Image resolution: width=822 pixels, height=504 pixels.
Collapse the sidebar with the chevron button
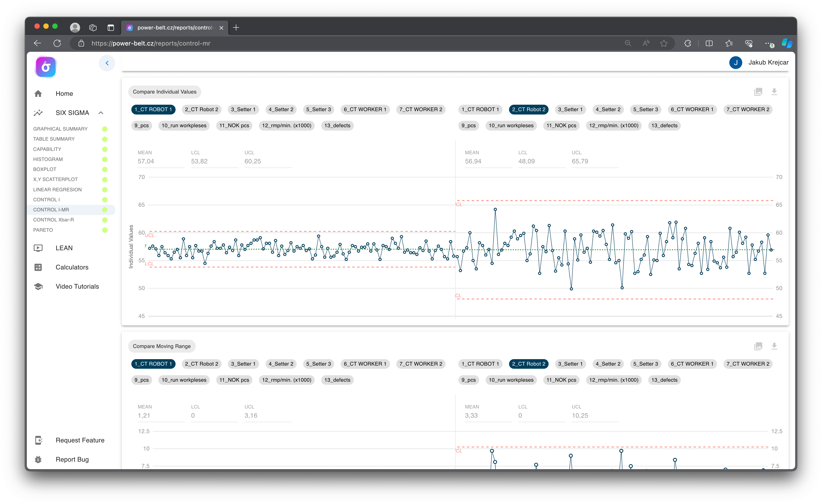(107, 63)
